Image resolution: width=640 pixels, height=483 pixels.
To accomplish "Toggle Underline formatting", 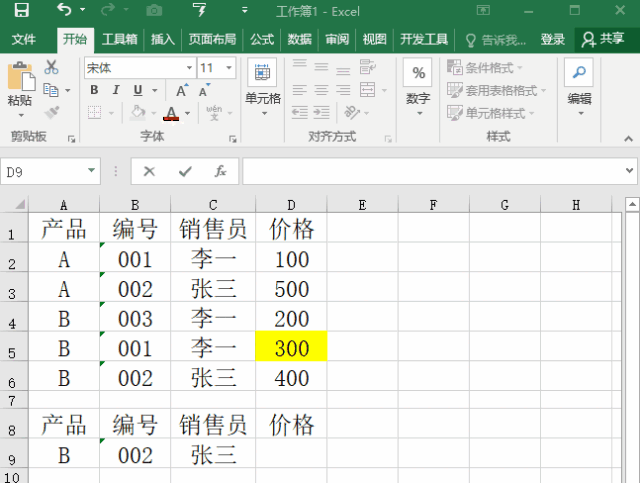I will (x=138, y=90).
